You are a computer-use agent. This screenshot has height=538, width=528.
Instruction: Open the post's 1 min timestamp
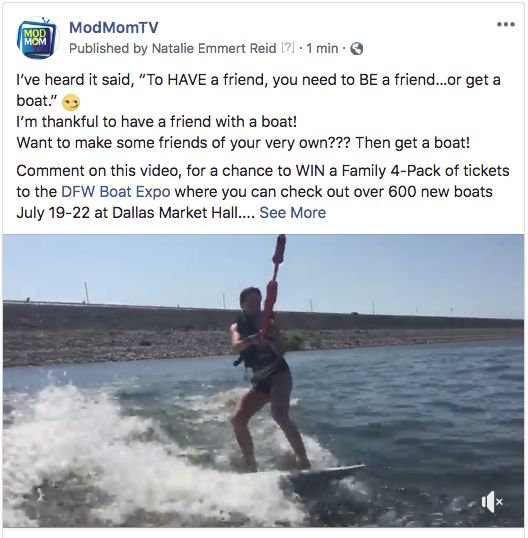pos(322,48)
